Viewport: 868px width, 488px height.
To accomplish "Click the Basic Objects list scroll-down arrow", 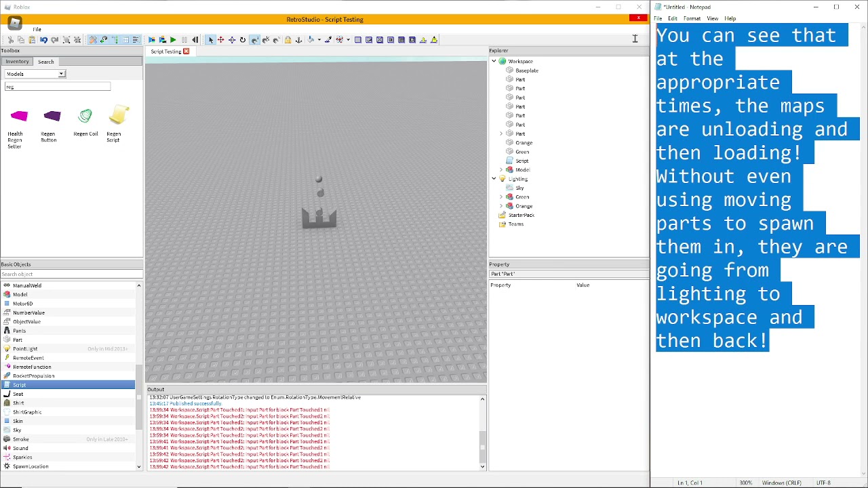I will click(139, 466).
